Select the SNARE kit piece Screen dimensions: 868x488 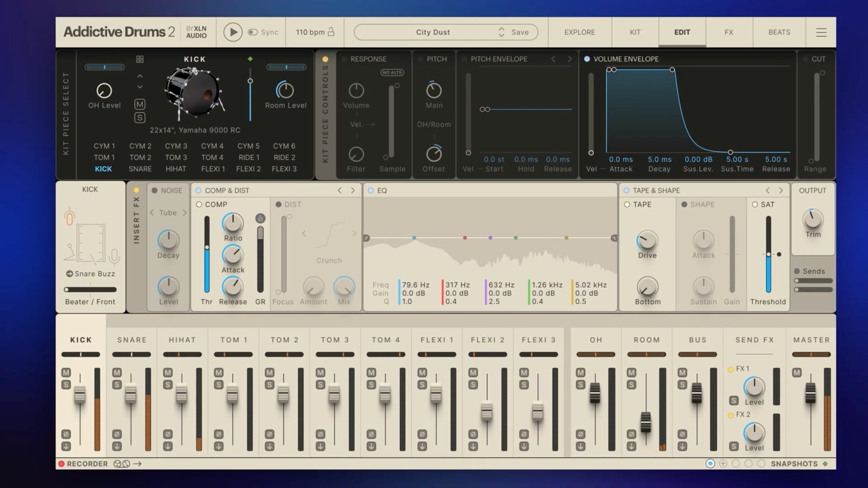[140, 169]
